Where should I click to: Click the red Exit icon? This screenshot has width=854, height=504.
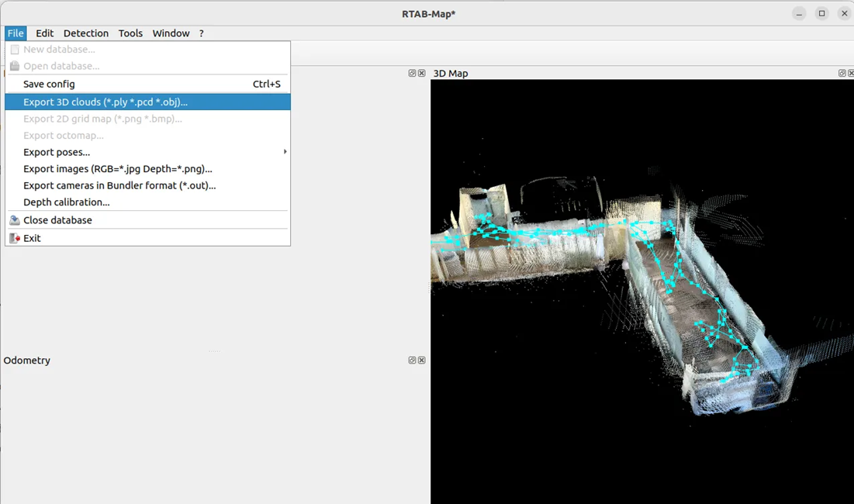click(15, 238)
